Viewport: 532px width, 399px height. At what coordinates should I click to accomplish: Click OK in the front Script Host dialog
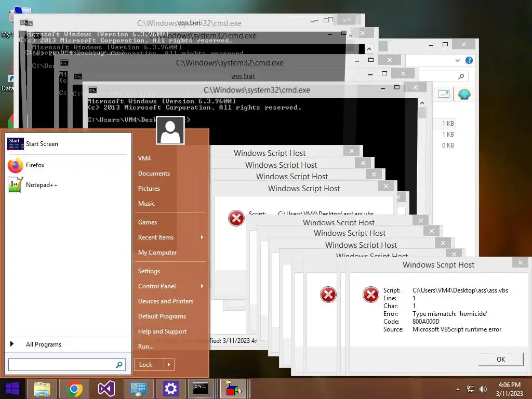(500, 360)
